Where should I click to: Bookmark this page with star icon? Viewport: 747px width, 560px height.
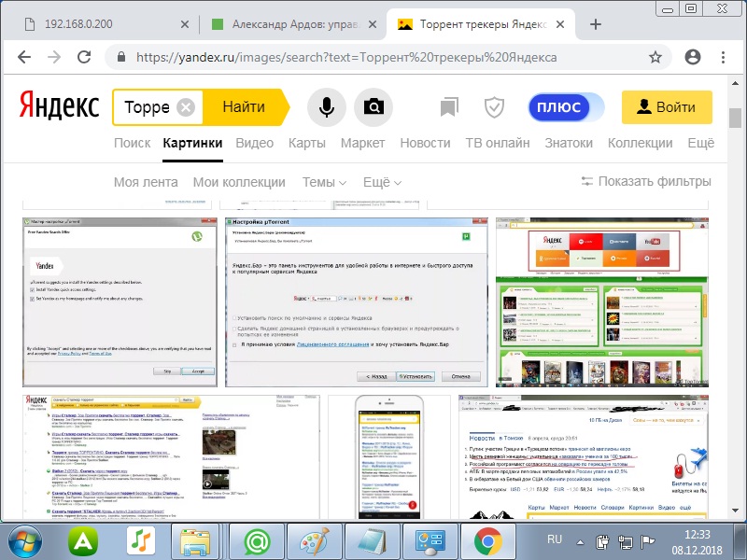(x=655, y=57)
